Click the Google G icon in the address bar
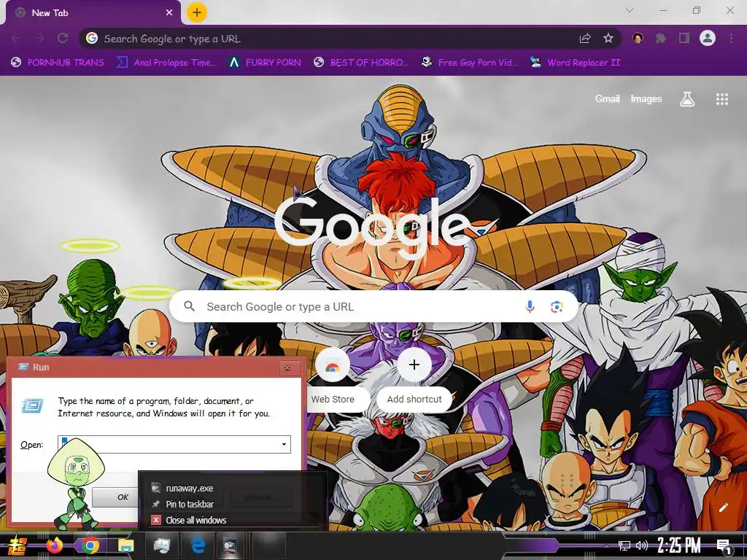Screen dimensions: 747x560 [92, 39]
